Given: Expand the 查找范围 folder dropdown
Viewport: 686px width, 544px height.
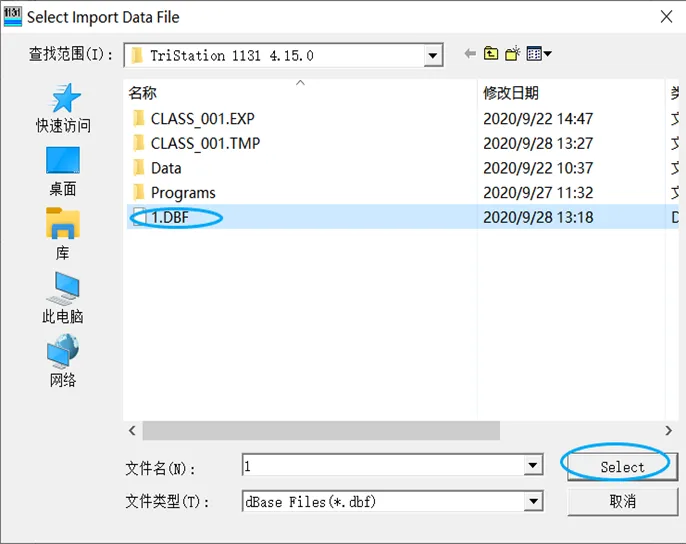Looking at the screenshot, I should [x=433, y=56].
